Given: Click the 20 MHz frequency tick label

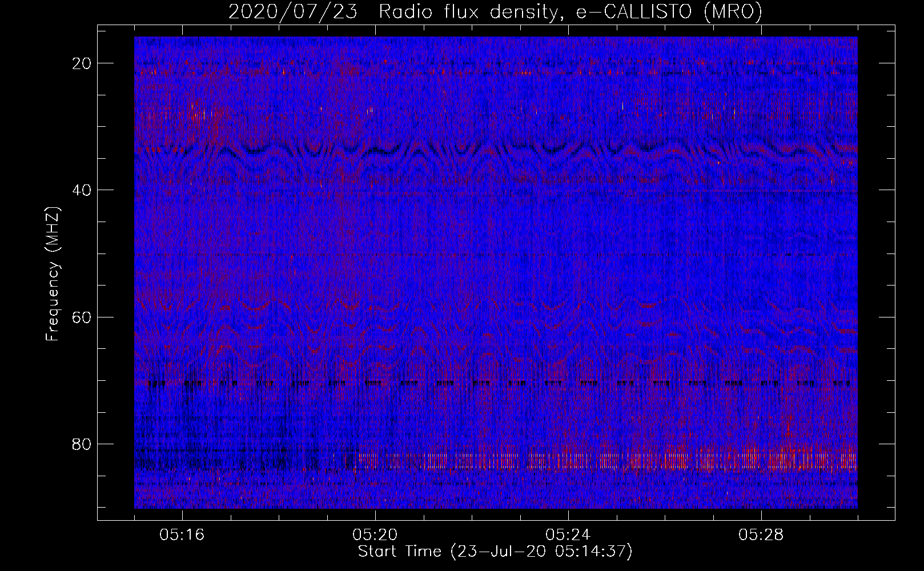Looking at the screenshot, I should [82, 63].
